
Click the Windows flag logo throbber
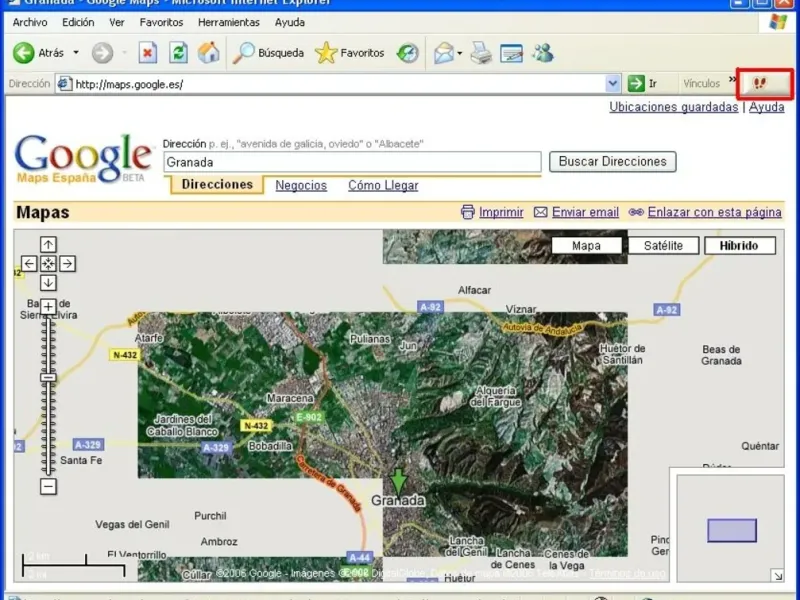pos(778,22)
